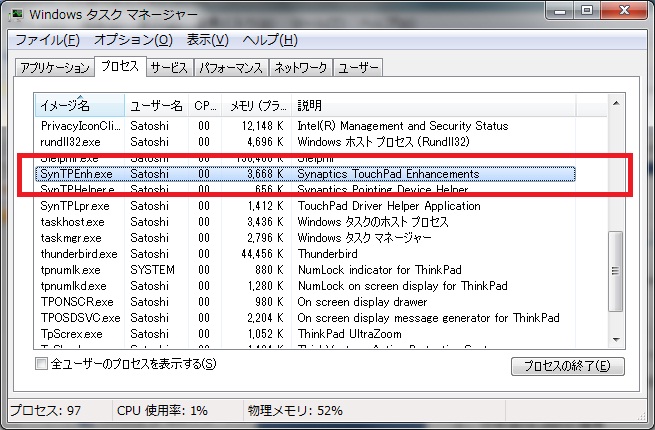
Task: Switch to the アプリケーション tab
Action: pyautogui.click(x=55, y=68)
